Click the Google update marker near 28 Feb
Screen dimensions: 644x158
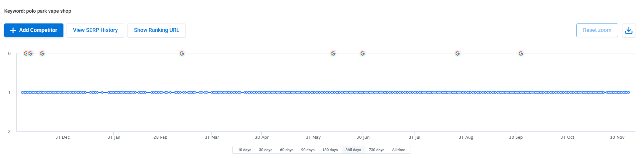[182, 53]
